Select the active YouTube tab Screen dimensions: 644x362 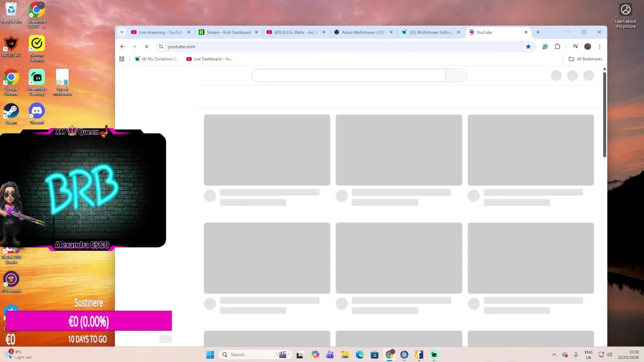click(x=498, y=32)
